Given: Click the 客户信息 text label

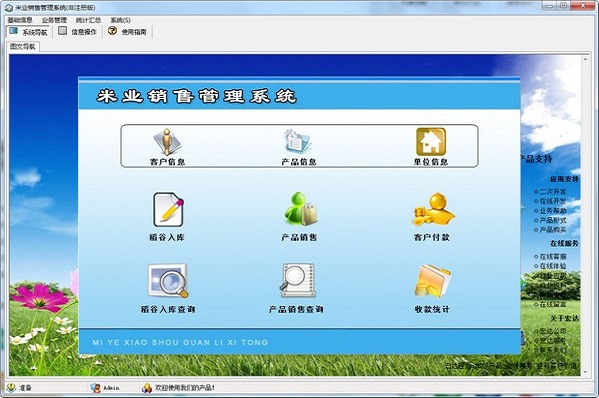Looking at the screenshot, I should [x=167, y=162].
